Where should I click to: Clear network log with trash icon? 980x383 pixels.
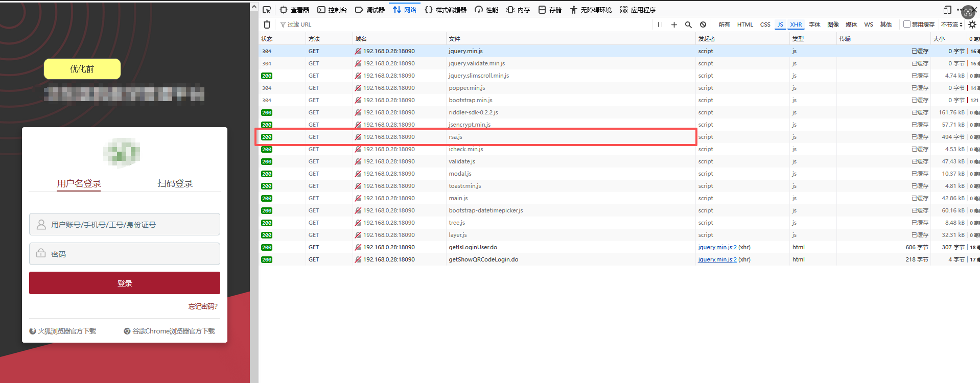(x=267, y=25)
